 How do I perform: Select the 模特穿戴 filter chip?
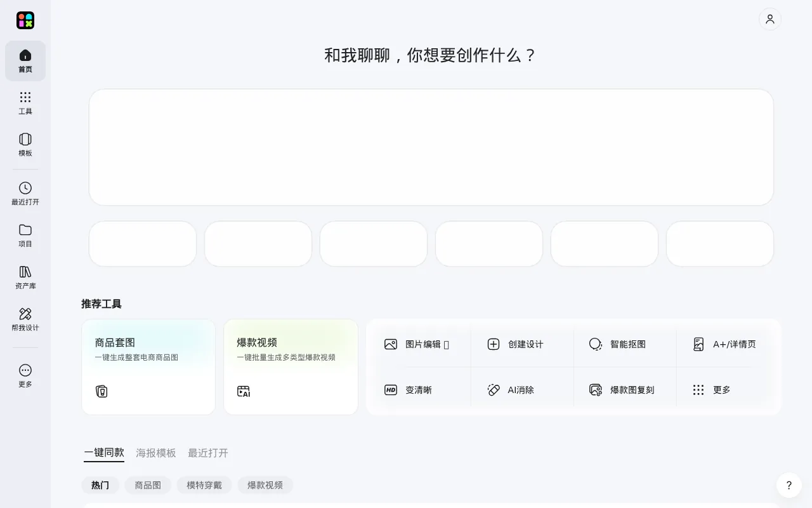[x=204, y=485]
